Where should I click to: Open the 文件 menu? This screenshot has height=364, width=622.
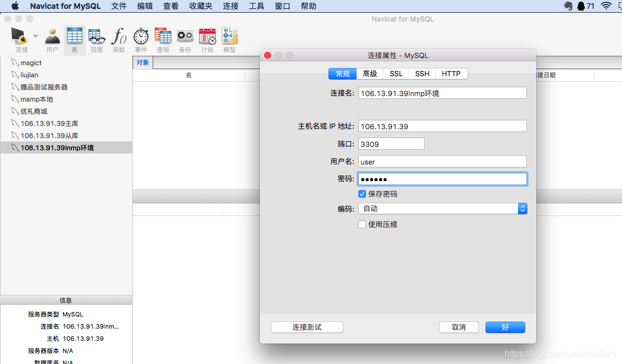119,6
